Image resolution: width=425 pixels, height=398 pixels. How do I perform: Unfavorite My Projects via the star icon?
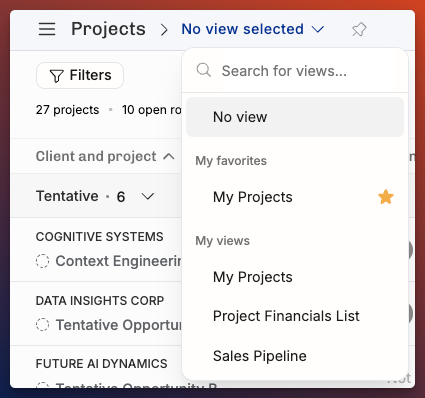[386, 197]
